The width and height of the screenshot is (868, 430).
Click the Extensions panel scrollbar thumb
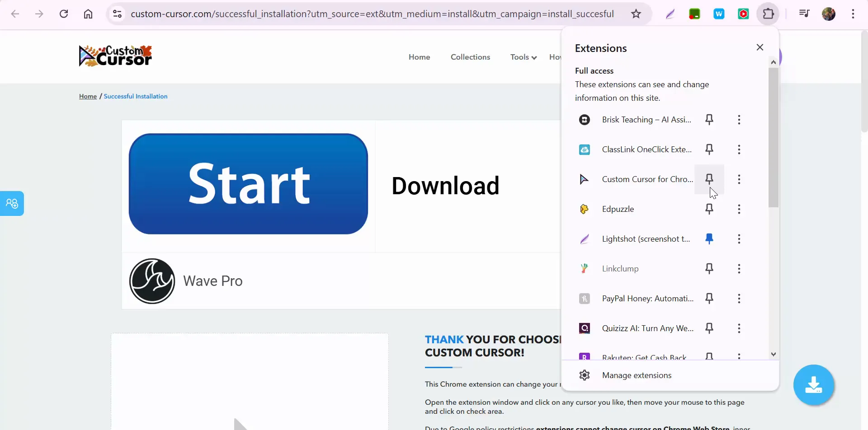(x=774, y=138)
